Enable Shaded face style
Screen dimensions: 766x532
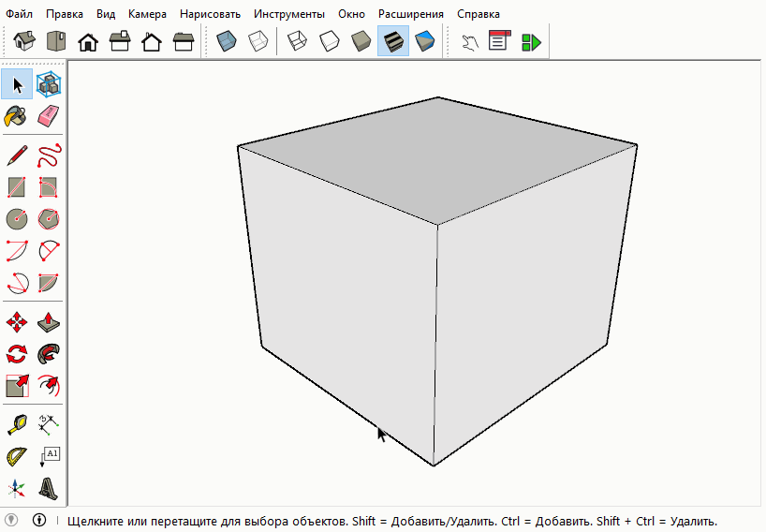click(361, 41)
